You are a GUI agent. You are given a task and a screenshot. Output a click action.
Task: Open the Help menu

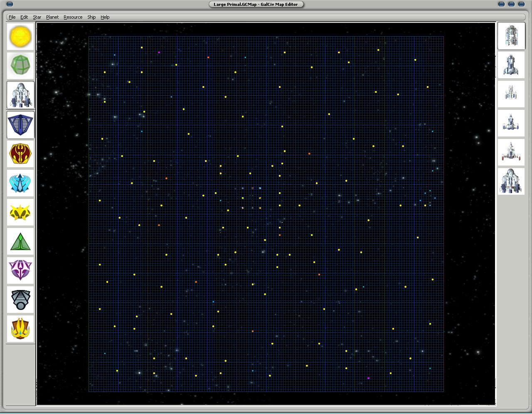(105, 17)
